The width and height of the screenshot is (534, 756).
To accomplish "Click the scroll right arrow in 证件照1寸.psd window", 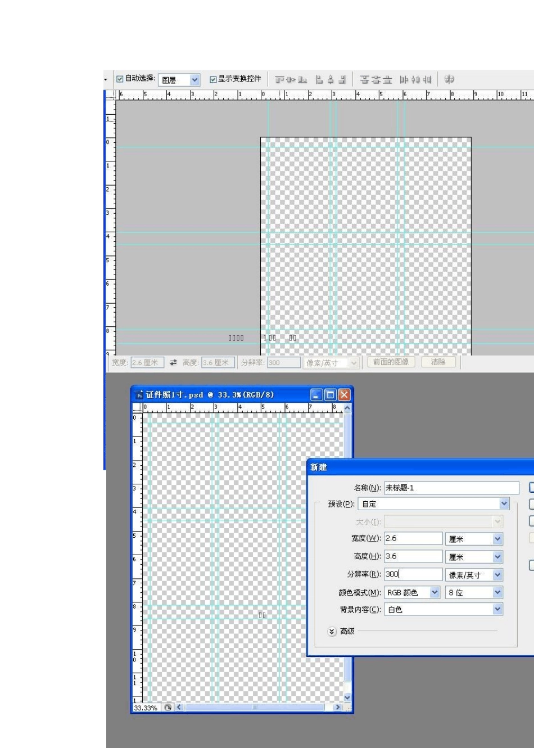I will point(337,708).
